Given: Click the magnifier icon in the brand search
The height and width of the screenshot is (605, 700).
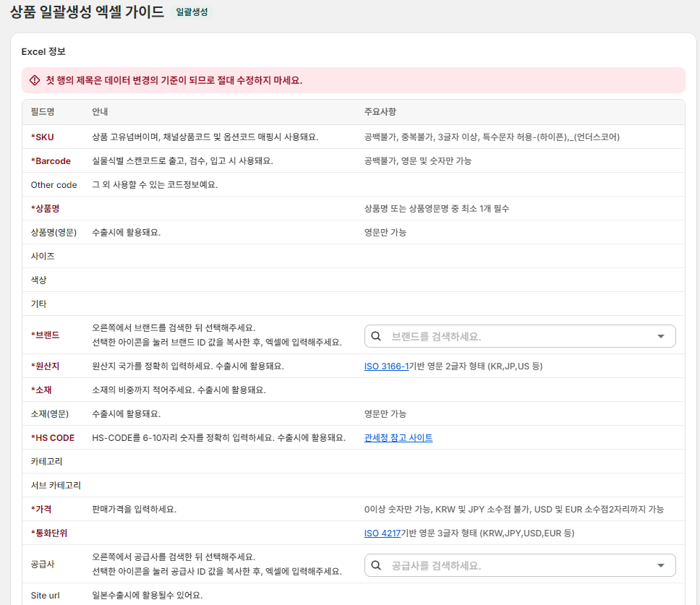Looking at the screenshot, I should [376, 336].
